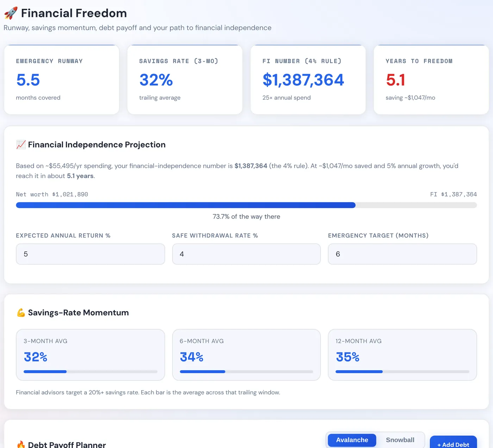Click the 'Years to Freedom' card label
Image resolution: width=493 pixels, height=448 pixels.
(419, 61)
